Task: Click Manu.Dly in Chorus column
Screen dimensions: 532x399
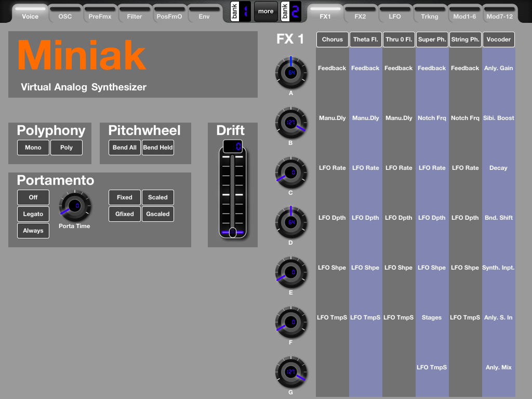Action: (332, 118)
